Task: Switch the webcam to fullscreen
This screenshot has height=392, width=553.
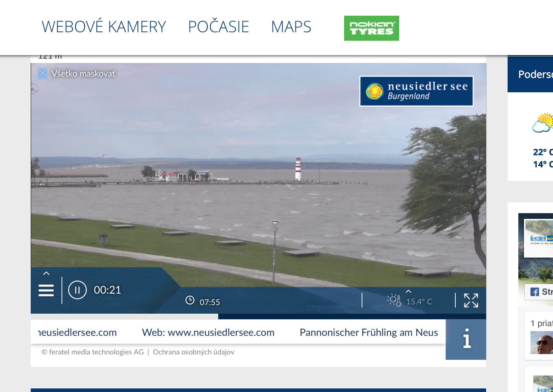Action: coord(471,300)
